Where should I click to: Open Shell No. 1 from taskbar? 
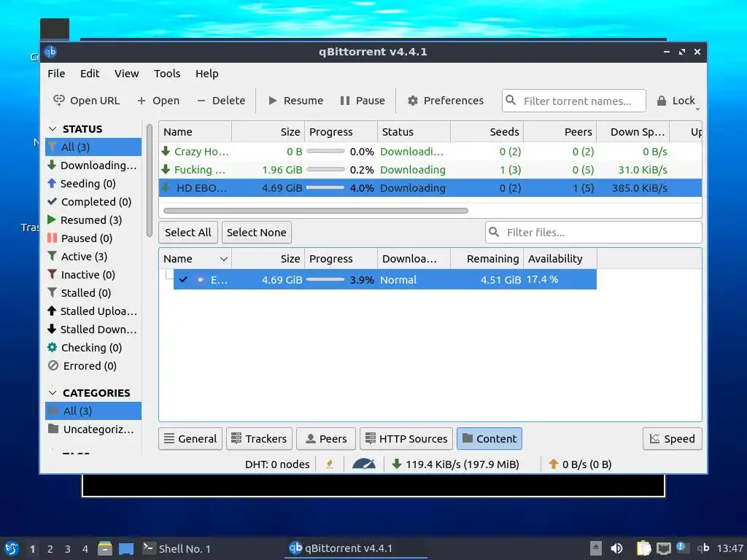pos(177,548)
